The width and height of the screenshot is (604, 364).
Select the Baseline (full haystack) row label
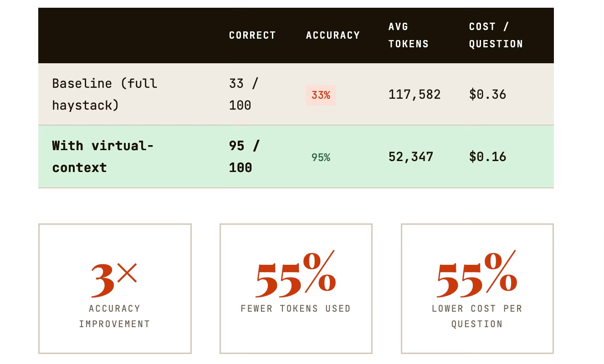pos(105,94)
